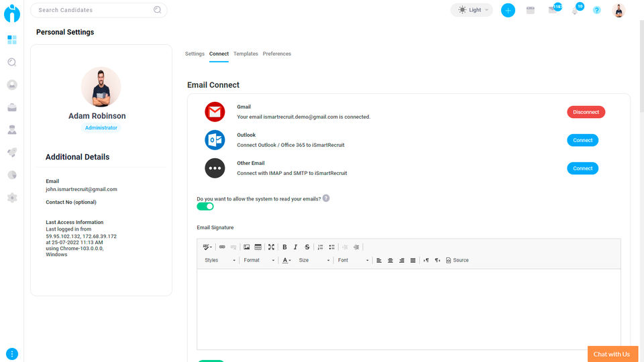
Task: Open the settings gear in left sidebar
Action: [12, 197]
